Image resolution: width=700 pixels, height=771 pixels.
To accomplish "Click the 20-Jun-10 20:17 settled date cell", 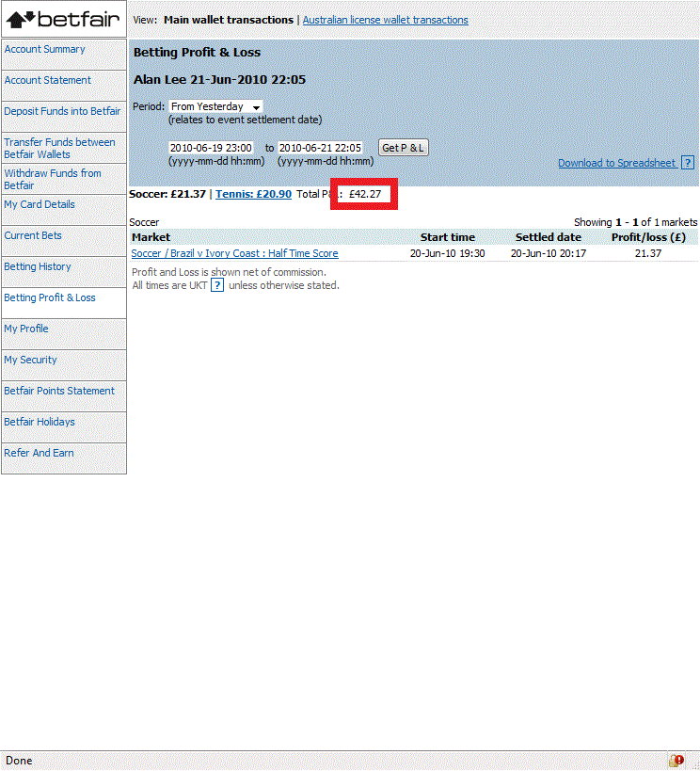I will (549, 253).
